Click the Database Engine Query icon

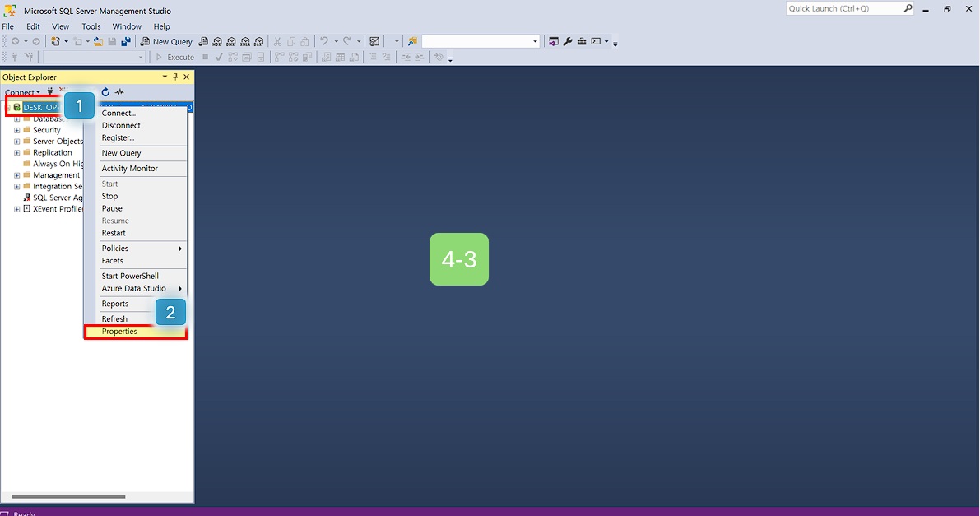[x=203, y=41]
